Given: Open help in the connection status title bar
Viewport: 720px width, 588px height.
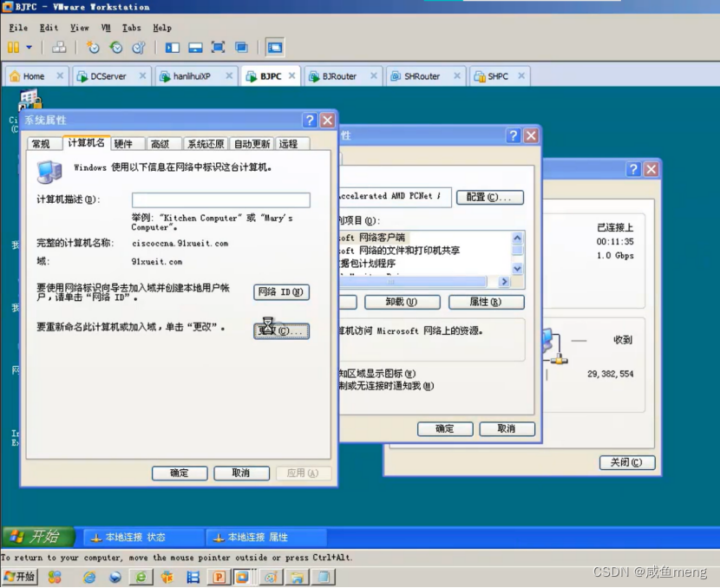Looking at the screenshot, I should [633, 169].
